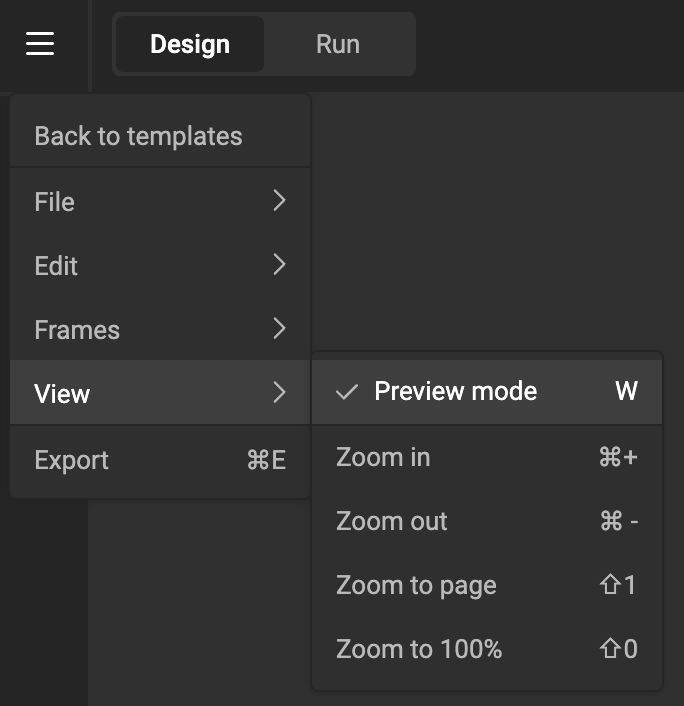Expand the Frames submenu

160,329
